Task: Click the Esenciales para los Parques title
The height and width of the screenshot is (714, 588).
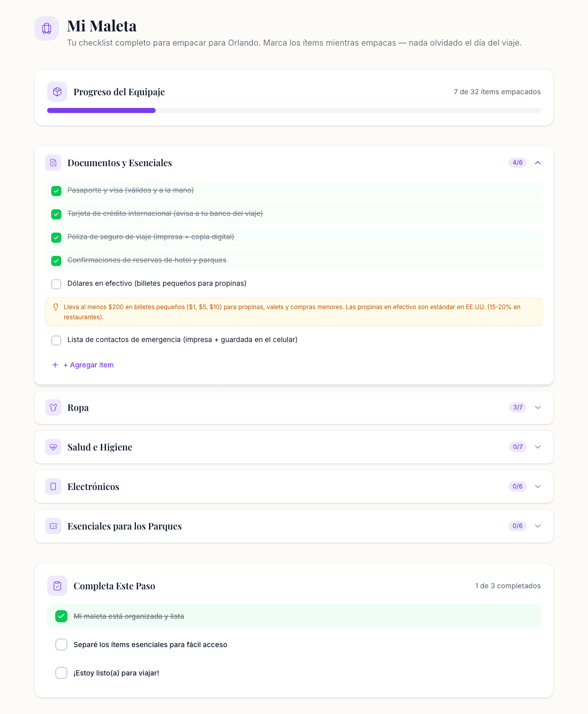Action: click(125, 526)
